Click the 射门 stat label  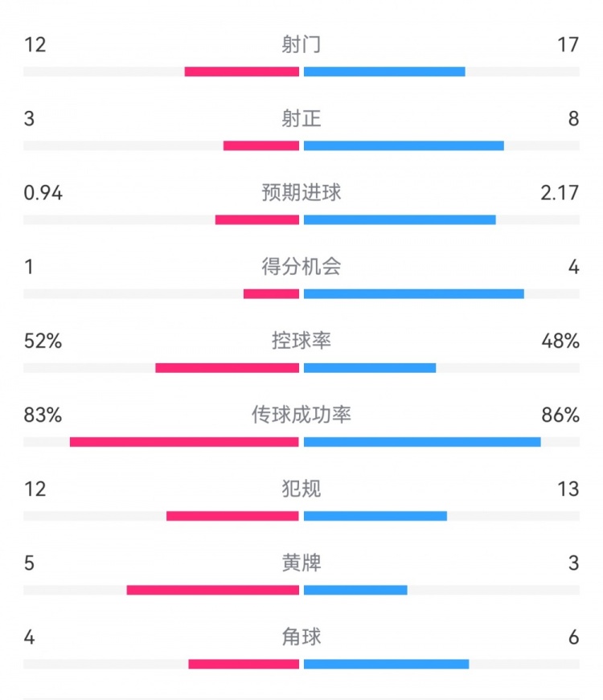[x=301, y=45]
